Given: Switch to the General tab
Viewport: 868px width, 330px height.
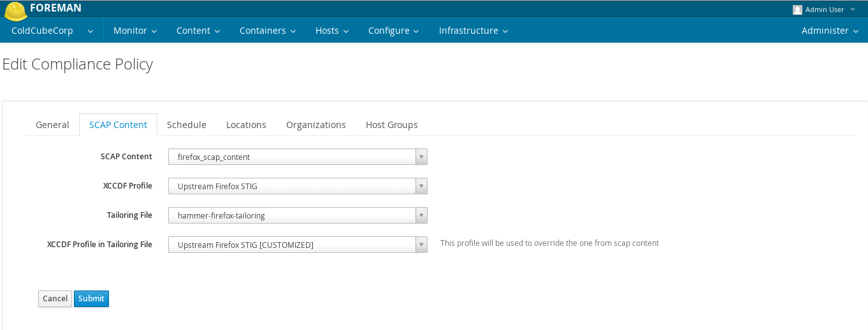Looking at the screenshot, I should click(x=52, y=125).
